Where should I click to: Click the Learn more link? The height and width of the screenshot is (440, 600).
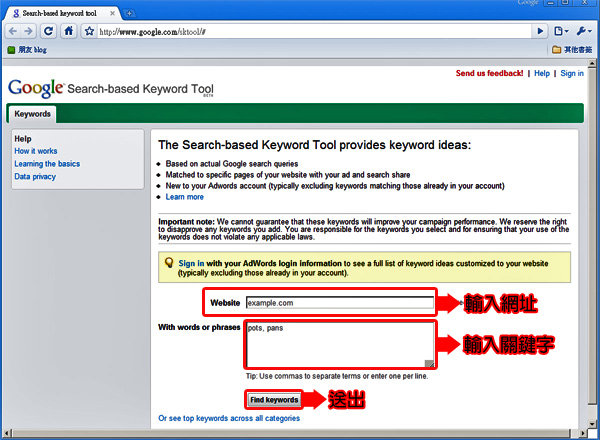point(184,197)
